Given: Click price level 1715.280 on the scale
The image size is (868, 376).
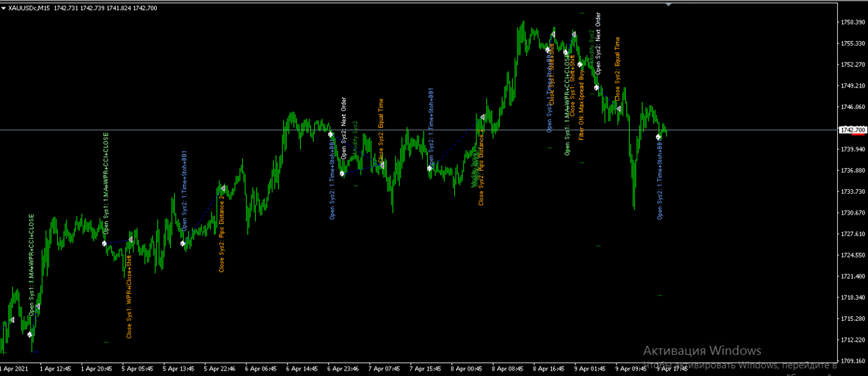Looking at the screenshot, I should coord(853,319).
